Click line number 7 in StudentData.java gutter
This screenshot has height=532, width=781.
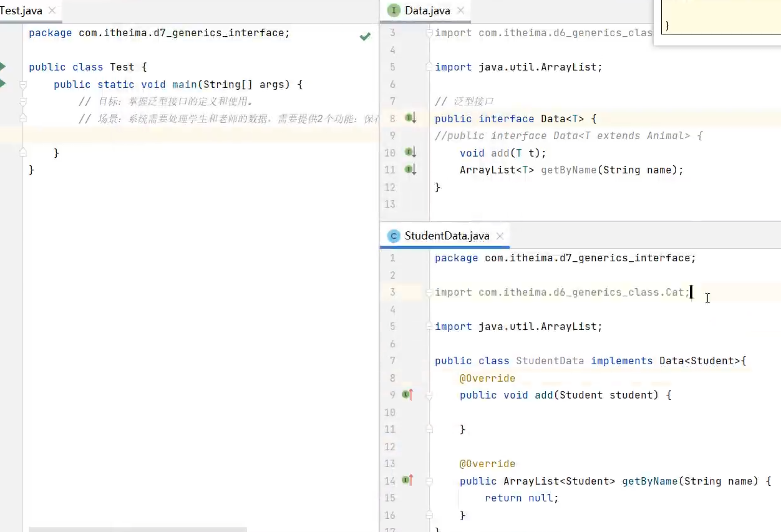click(392, 360)
